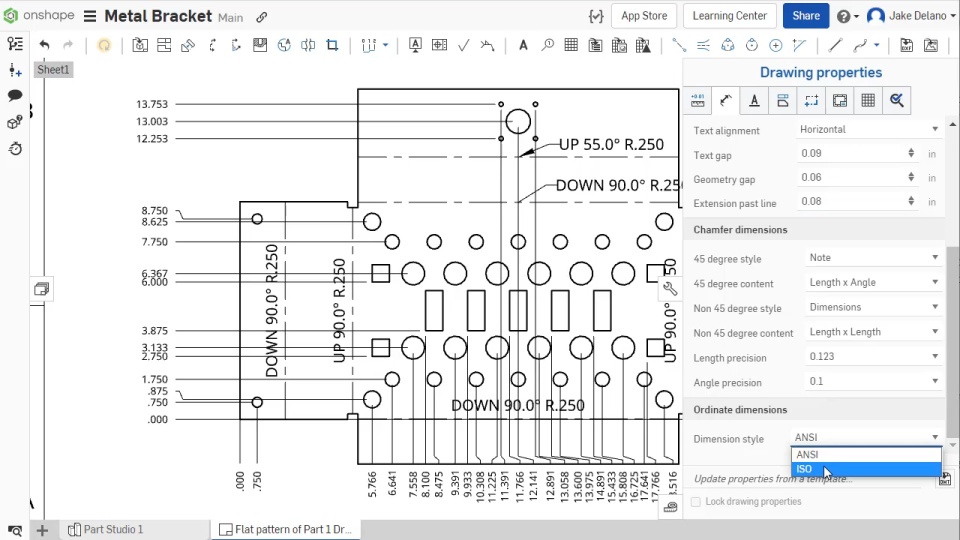Select the Geometric tolerance tool

440,45
